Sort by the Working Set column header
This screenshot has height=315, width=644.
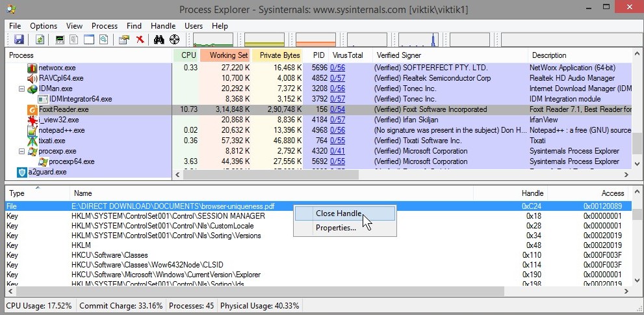point(225,55)
